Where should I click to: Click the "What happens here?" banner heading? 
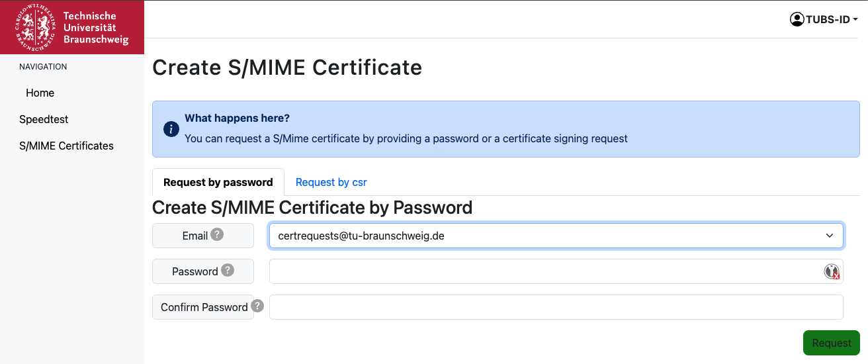[237, 118]
